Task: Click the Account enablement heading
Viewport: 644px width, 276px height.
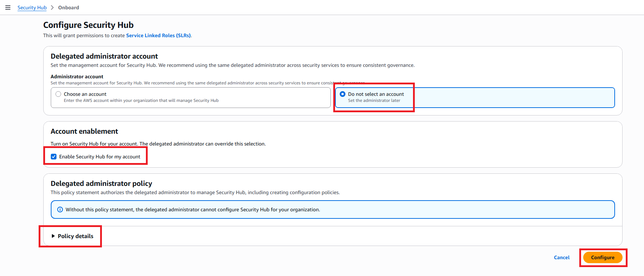Action: [x=84, y=131]
